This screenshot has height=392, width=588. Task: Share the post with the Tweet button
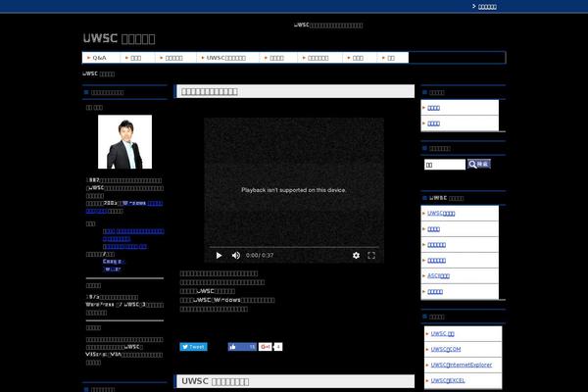click(193, 346)
